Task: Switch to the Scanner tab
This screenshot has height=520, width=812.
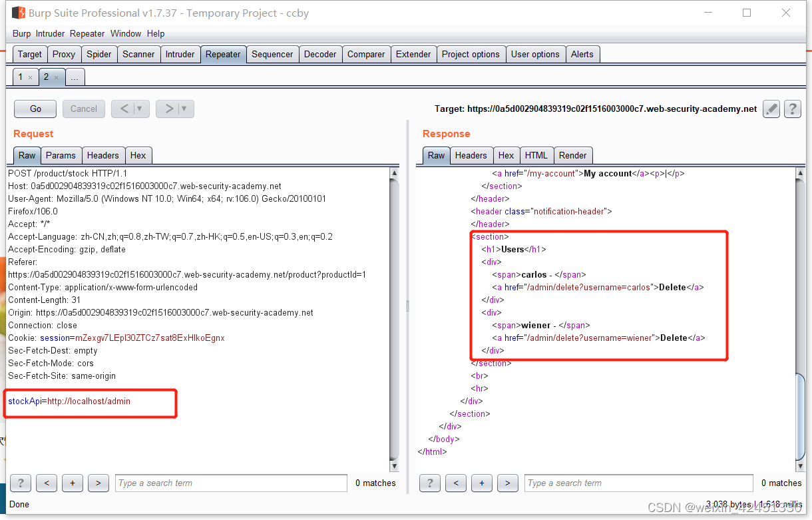Action: [138, 54]
